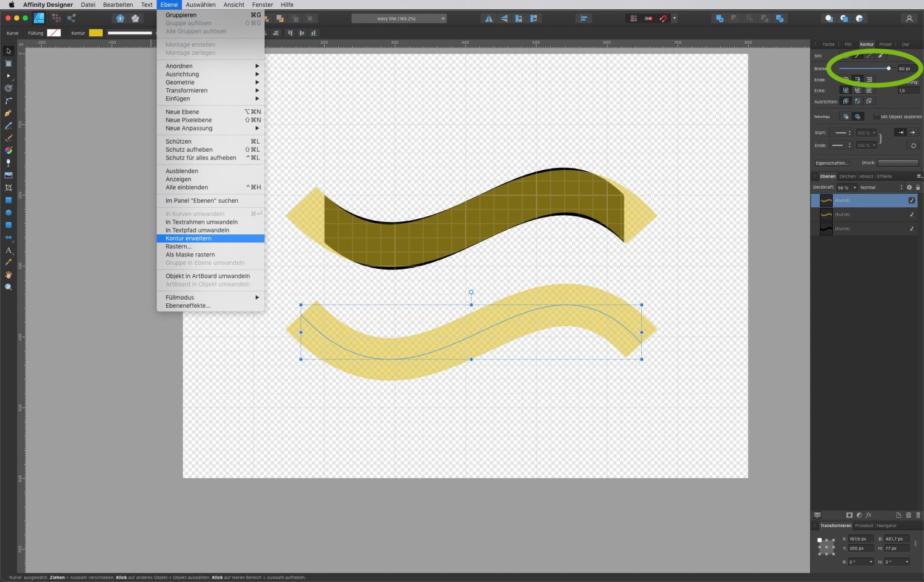Select the Zoom tool
Image resolution: width=924 pixels, height=582 pixels.
(8, 287)
